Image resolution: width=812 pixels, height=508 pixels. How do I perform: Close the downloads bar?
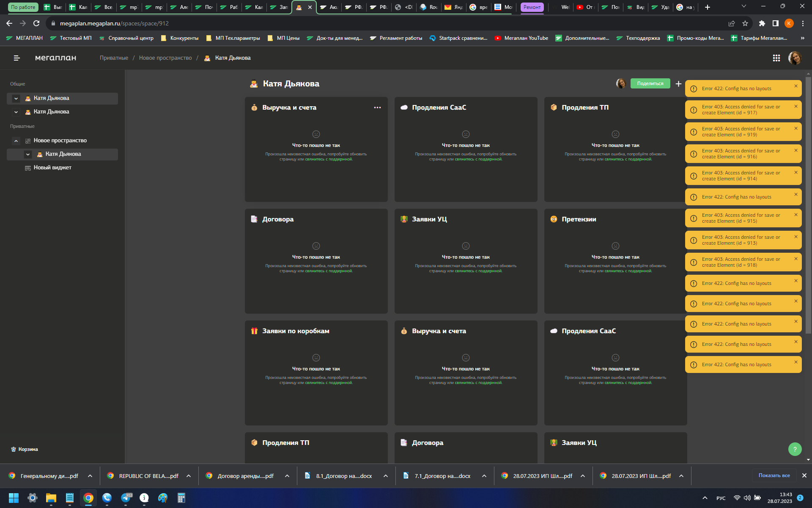[x=804, y=475]
